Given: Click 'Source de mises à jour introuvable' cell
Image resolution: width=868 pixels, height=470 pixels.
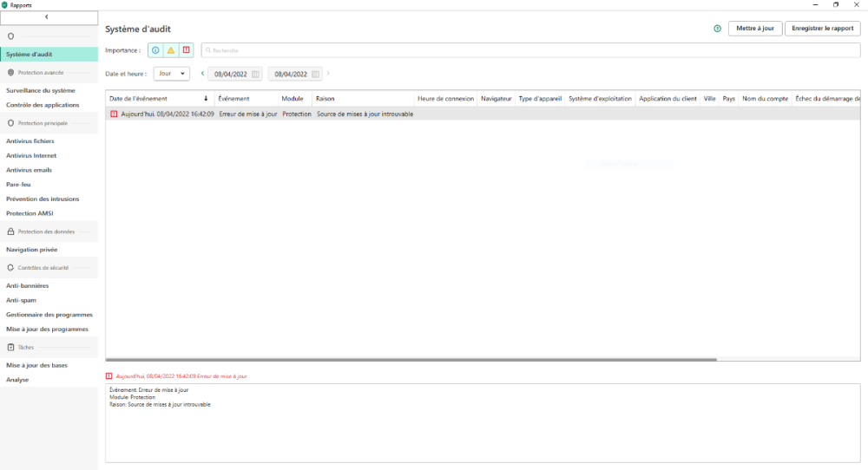Looking at the screenshot, I should [365, 114].
